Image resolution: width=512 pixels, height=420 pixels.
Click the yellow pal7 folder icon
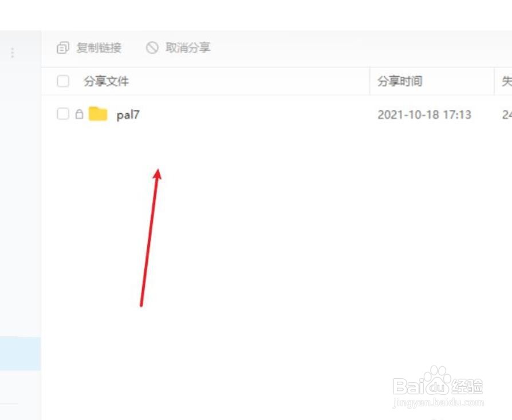click(98, 113)
